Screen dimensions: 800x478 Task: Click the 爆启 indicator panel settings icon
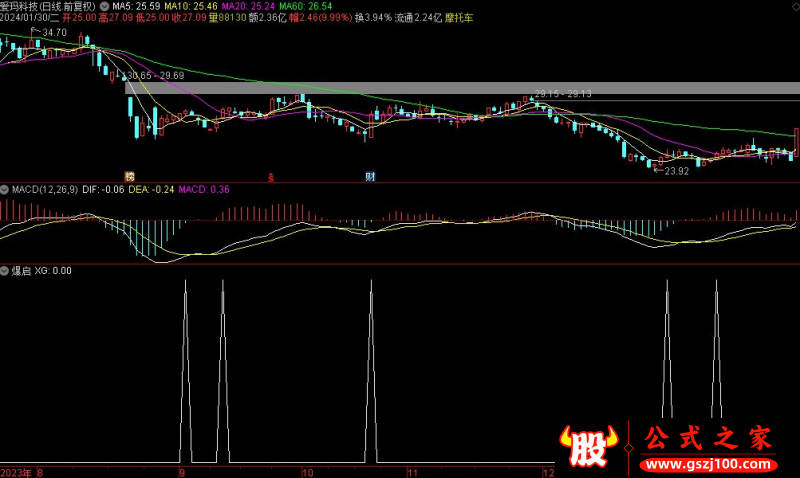5,271
